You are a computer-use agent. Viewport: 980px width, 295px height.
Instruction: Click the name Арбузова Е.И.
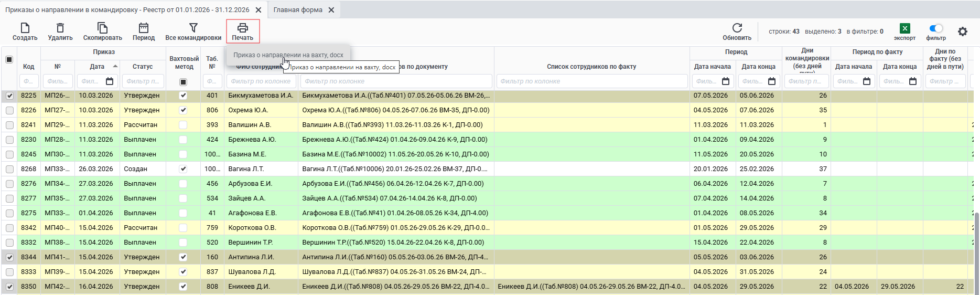pos(250,184)
